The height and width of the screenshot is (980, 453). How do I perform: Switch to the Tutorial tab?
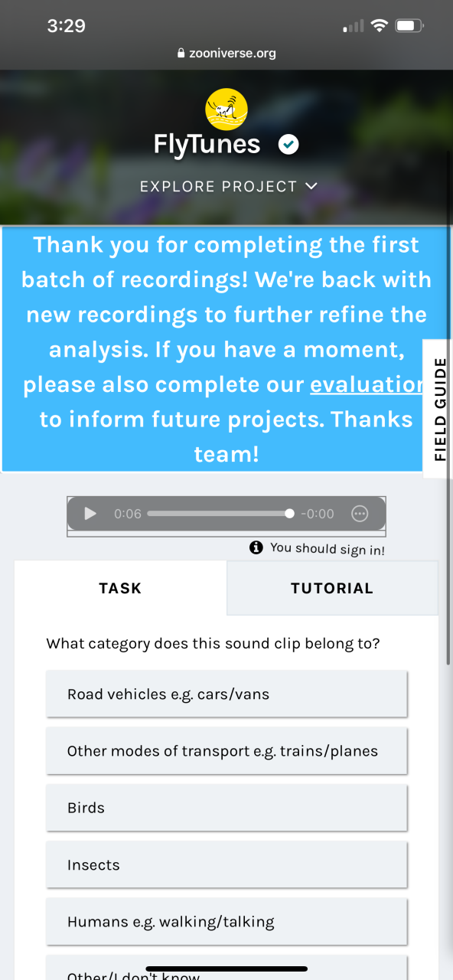(x=332, y=588)
